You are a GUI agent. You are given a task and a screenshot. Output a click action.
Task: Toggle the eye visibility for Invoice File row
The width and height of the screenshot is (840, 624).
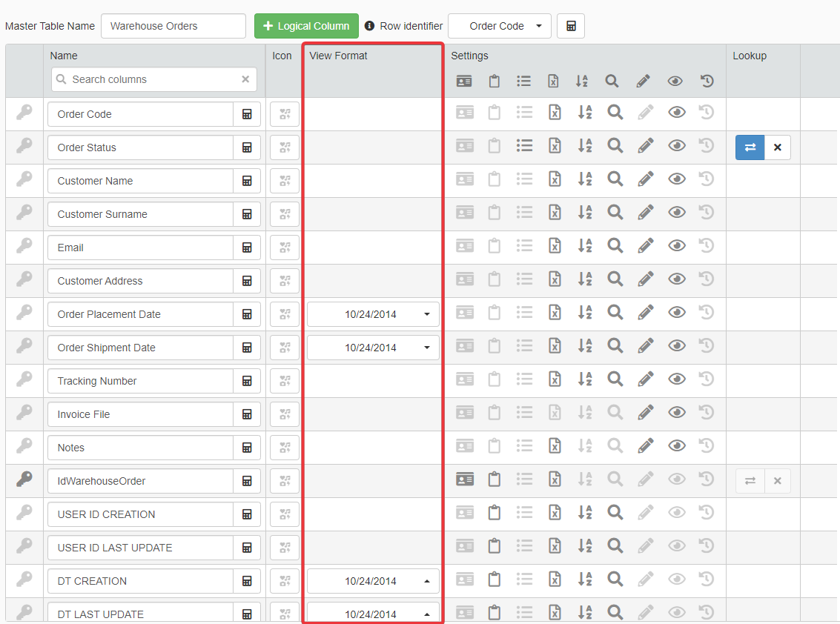point(676,413)
